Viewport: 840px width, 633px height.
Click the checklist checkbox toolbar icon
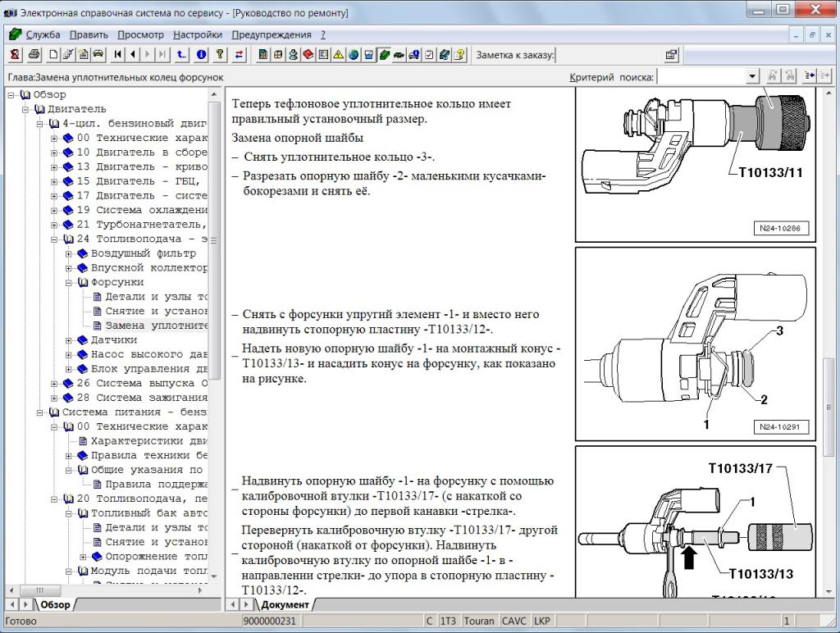coord(429,54)
